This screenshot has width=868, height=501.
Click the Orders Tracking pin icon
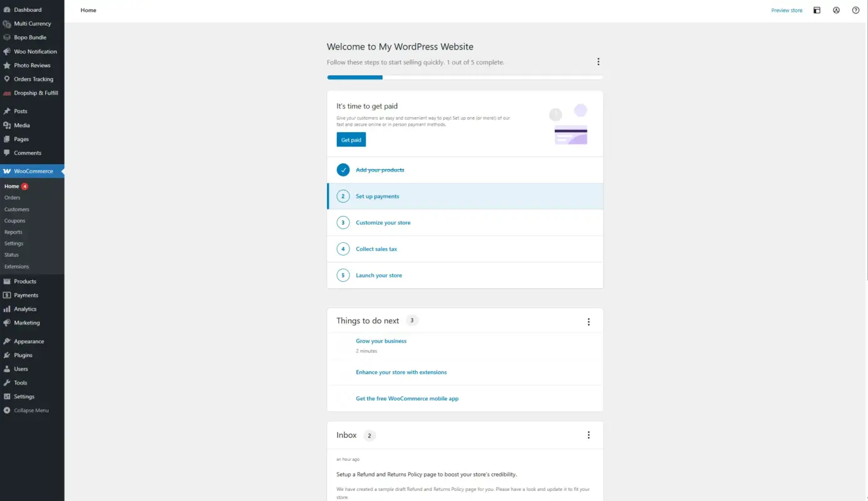pyautogui.click(x=7, y=79)
